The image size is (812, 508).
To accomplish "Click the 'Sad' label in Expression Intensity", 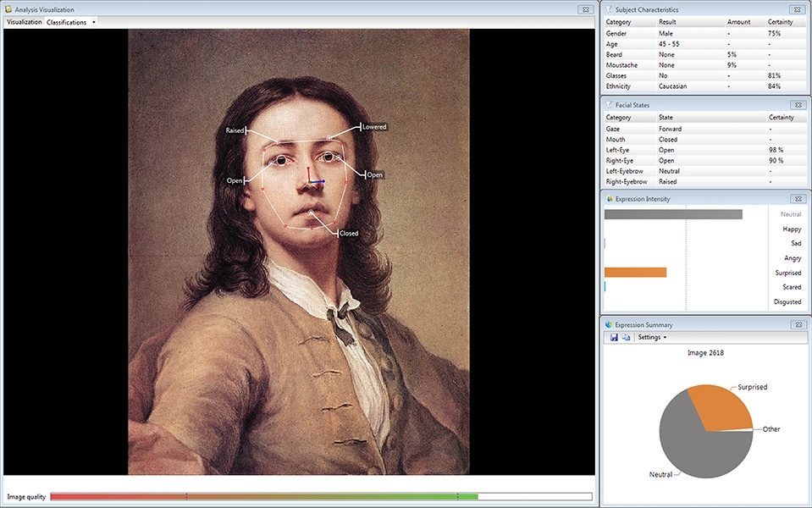I will coord(796,243).
